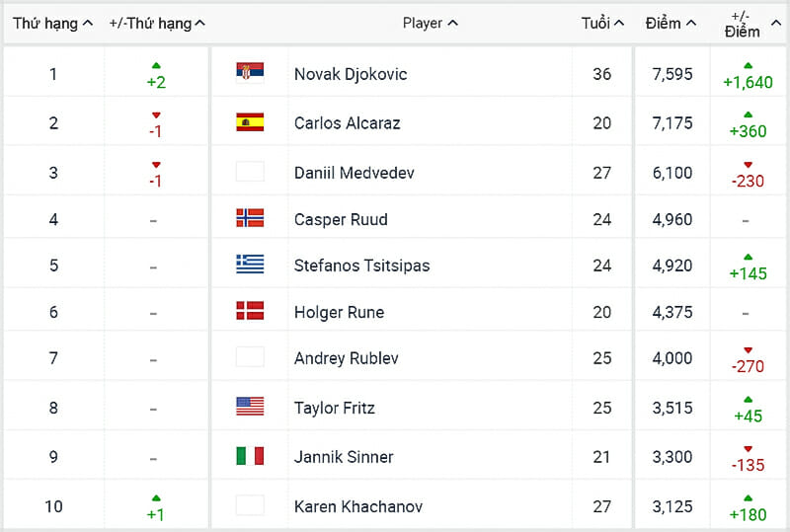The height and width of the screenshot is (532, 790).
Task: Click the red down arrow in Alcaraz's rank change
Action: pyautogui.click(x=156, y=115)
